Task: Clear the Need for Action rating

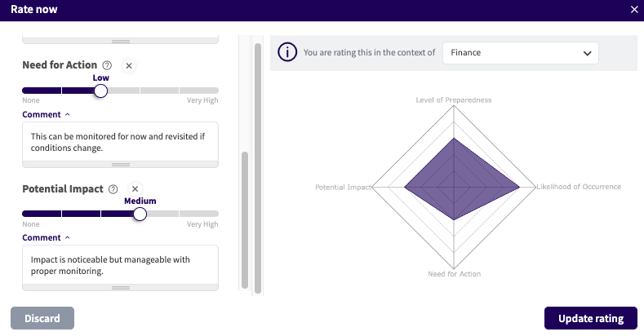Action: (129, 65)
